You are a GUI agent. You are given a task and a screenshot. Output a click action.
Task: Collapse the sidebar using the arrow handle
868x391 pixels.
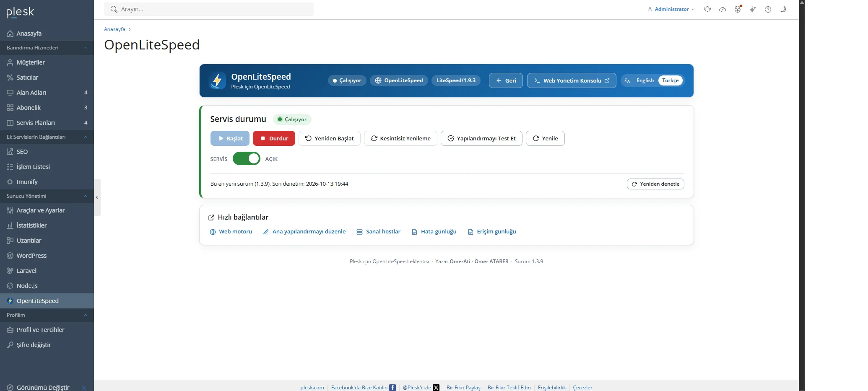(x=97, y=197)
